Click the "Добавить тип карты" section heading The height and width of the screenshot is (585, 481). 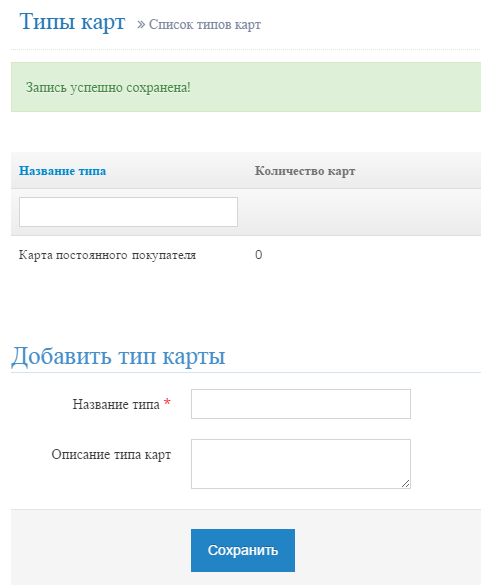tap(118, 356)
